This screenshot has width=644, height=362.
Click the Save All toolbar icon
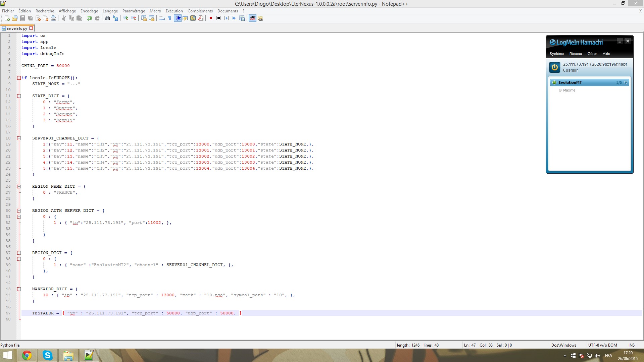pyautogui.click(x=30, y=18)
